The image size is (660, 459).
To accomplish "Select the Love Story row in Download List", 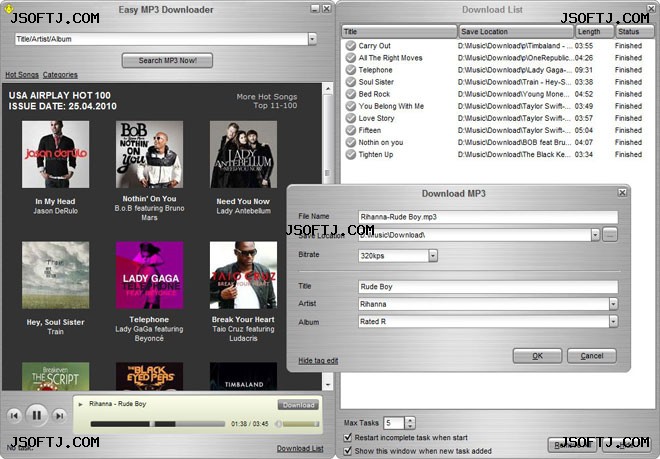I will [497, 118].
